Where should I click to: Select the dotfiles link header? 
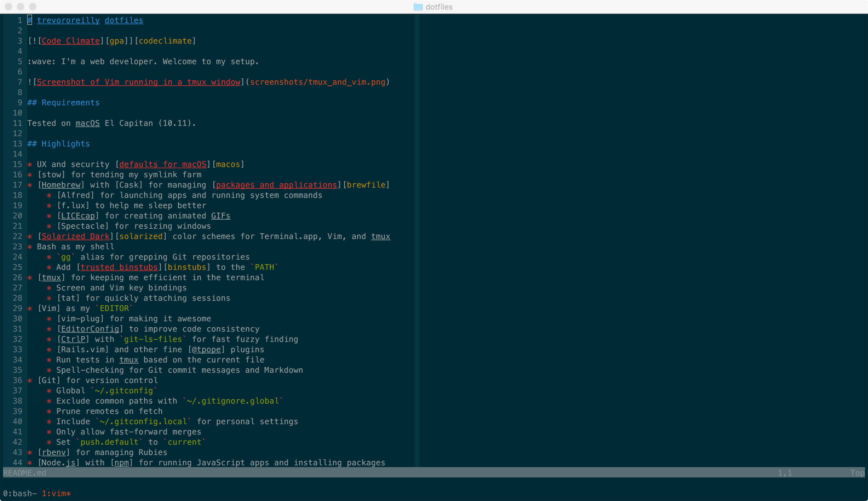pyautogui.click(x=123, y=20)
